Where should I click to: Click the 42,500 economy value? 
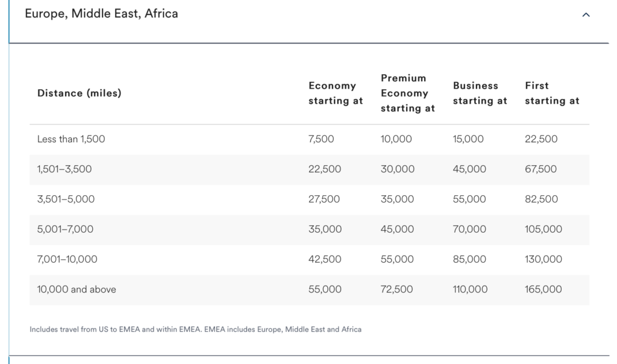click(x=325, y=260)
